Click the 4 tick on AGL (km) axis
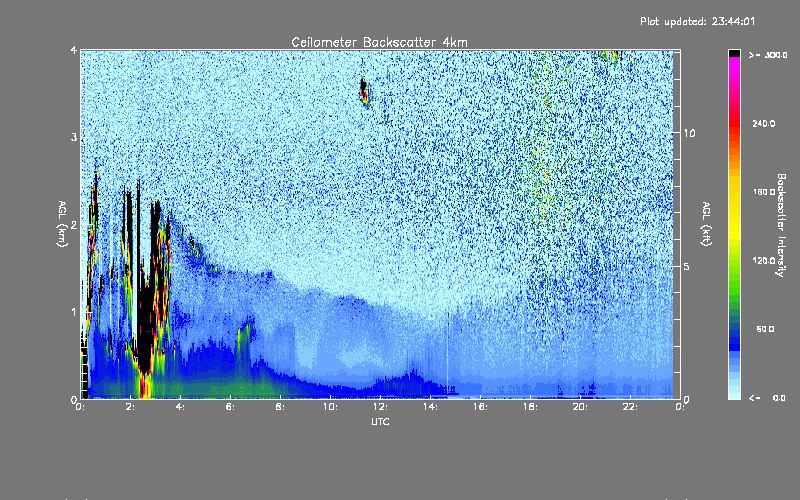This screenshot has width=800, height=500. pos(74,51)
